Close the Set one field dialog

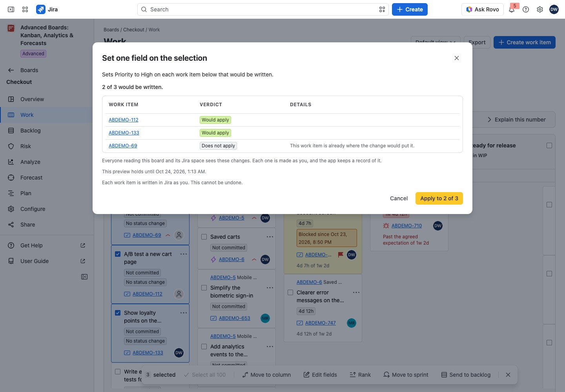coord(457,58)
